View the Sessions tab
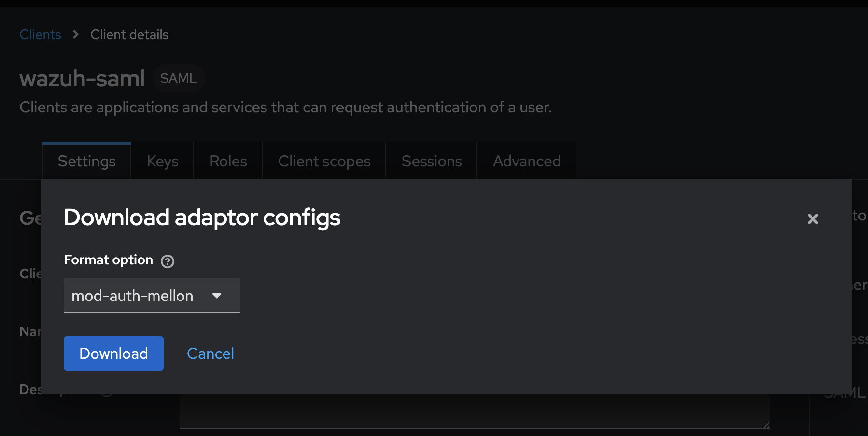The height and width of the screenshot is (436, 868). 431,161
